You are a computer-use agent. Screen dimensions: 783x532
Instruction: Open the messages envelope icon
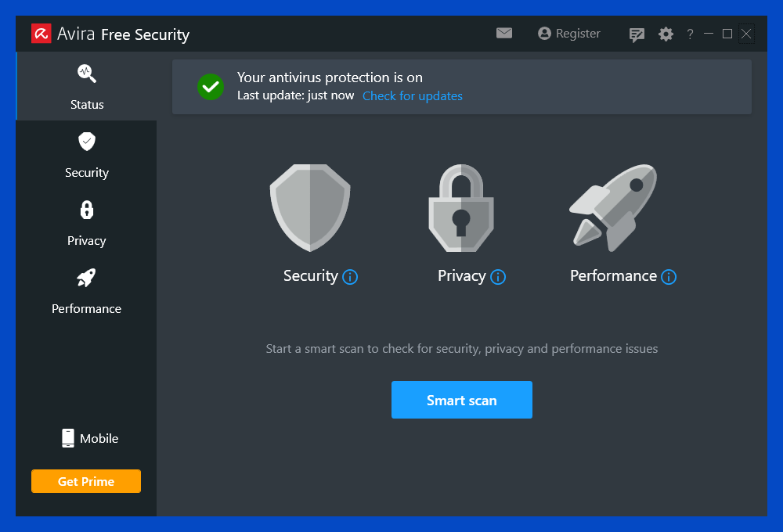503,34
